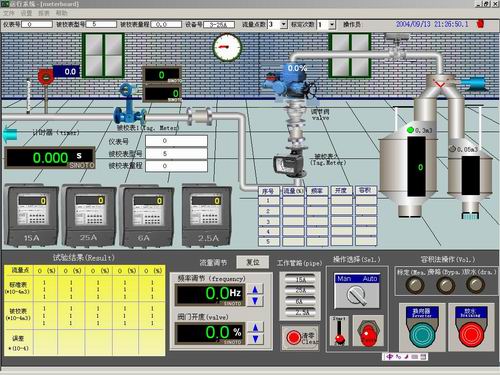Open the 标定次数 dropdown showing 1

[x=331, y=24]
